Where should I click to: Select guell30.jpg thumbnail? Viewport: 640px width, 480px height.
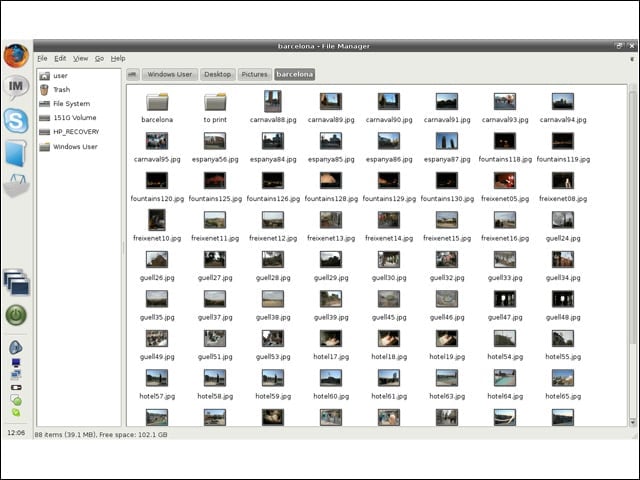pyautogui.click(x=389, y=260)
